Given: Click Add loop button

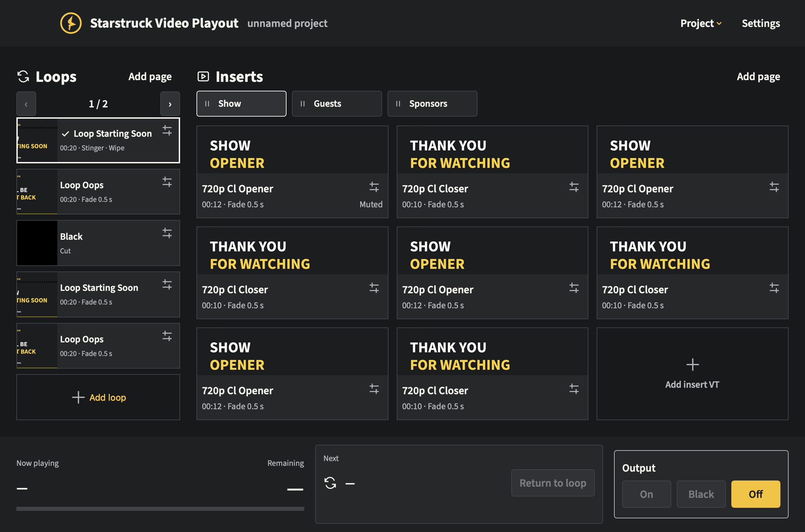Looking at the screenshot, I should pos(98,397).
